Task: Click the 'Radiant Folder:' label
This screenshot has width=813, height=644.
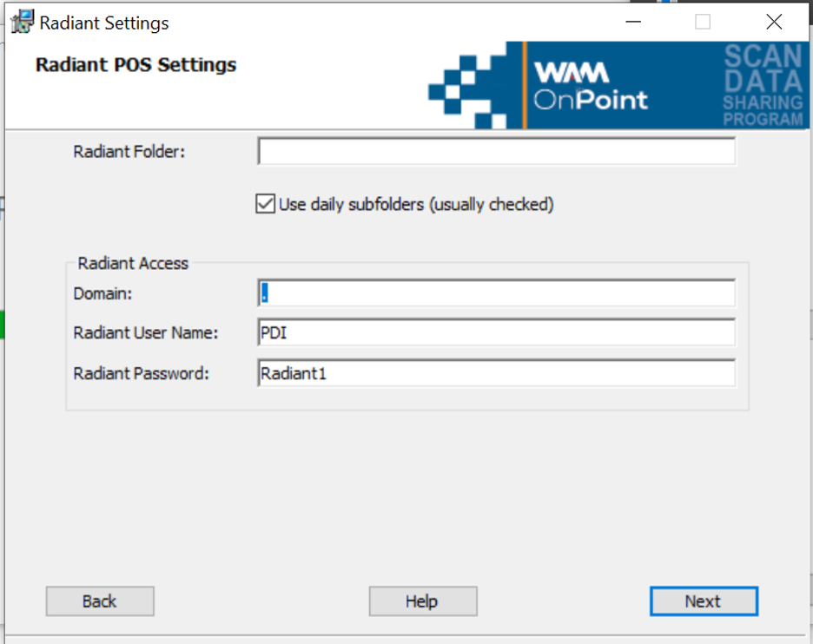Action: click(129, 152)
